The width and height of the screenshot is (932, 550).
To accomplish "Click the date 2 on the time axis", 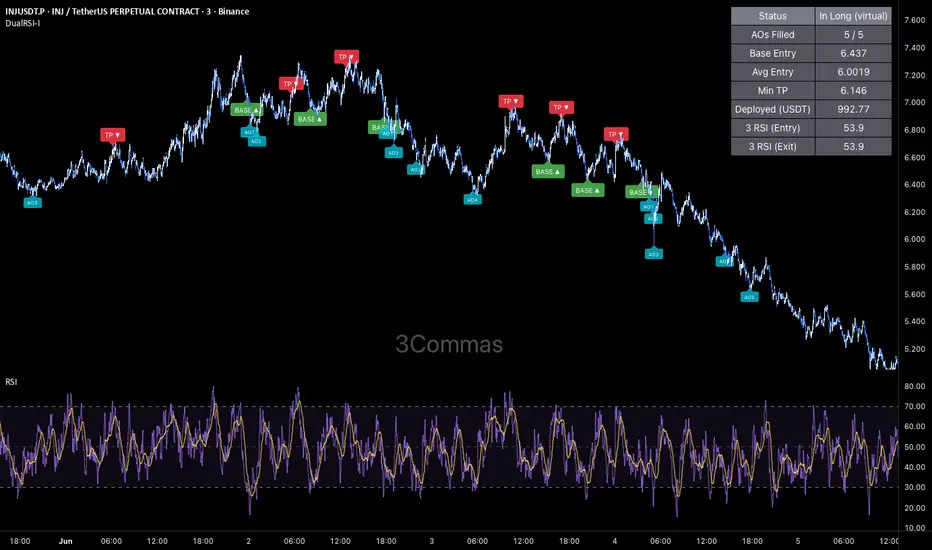I will (248, 541).
